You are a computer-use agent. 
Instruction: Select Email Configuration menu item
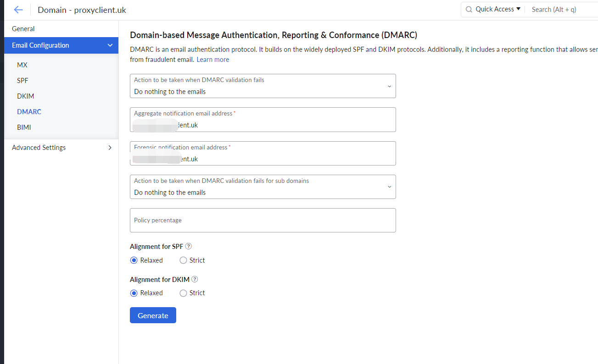(x=61, y=45)
